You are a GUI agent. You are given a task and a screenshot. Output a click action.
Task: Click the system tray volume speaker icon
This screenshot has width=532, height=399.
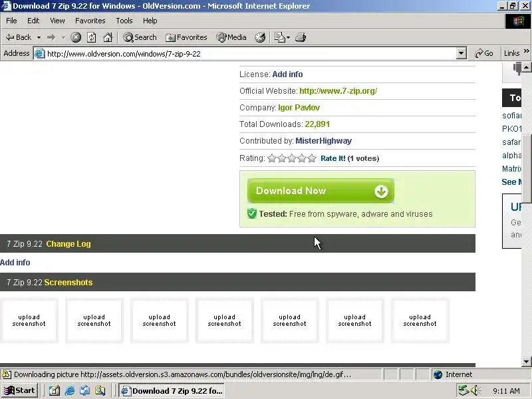pyautogui.click(x=475, y=390)
